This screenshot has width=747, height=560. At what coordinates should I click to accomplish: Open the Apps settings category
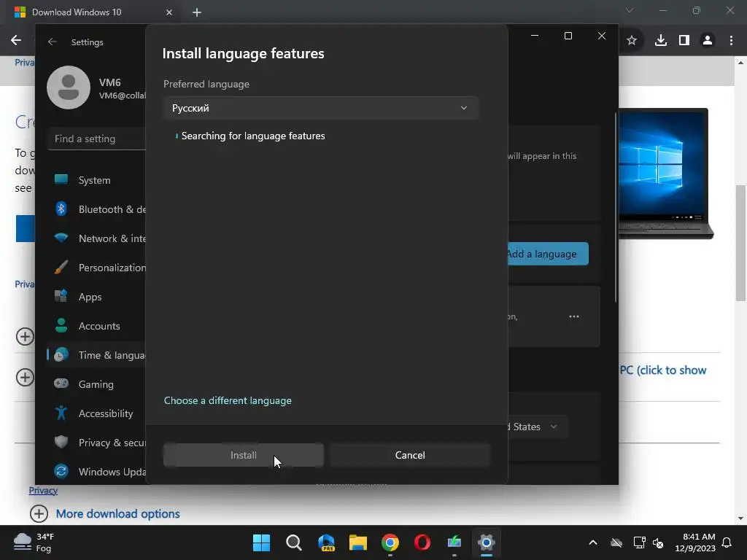(x=97, y=297)
